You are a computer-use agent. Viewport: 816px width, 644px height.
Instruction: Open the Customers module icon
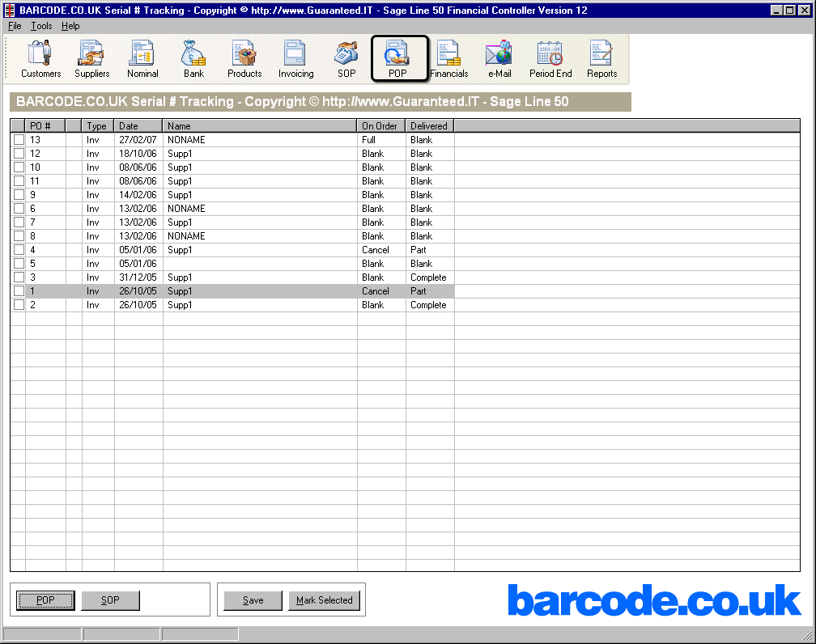click(40, 59)
